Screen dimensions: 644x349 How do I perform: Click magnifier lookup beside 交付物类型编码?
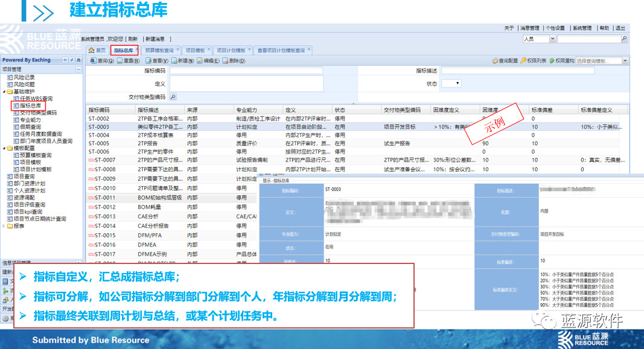[x=173, y=96]
